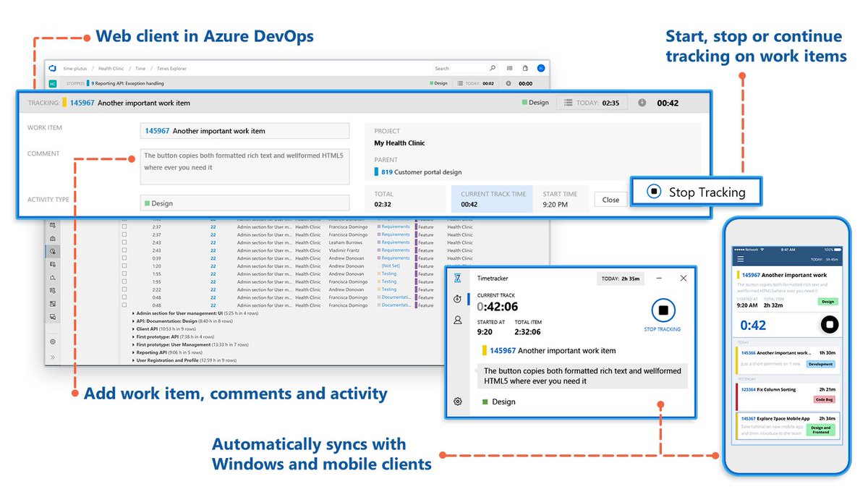Open the hamburger menu in the mobile app
The height and width of the screenshot is (492, 868).
740,259
